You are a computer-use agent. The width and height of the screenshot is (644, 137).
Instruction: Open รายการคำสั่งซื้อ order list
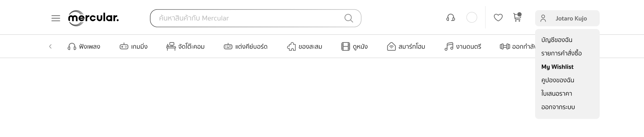click(561, 53)
